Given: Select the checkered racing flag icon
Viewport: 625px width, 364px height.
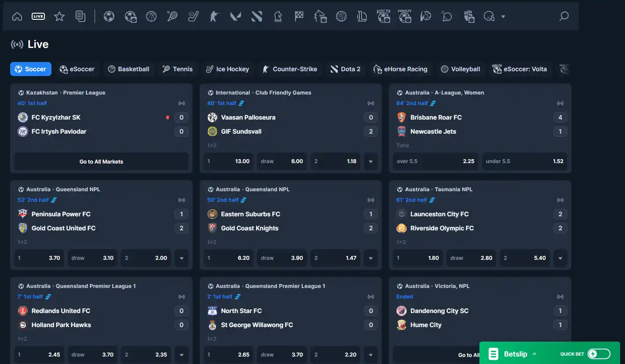Looking at the screenshot, I should point(299,17).
